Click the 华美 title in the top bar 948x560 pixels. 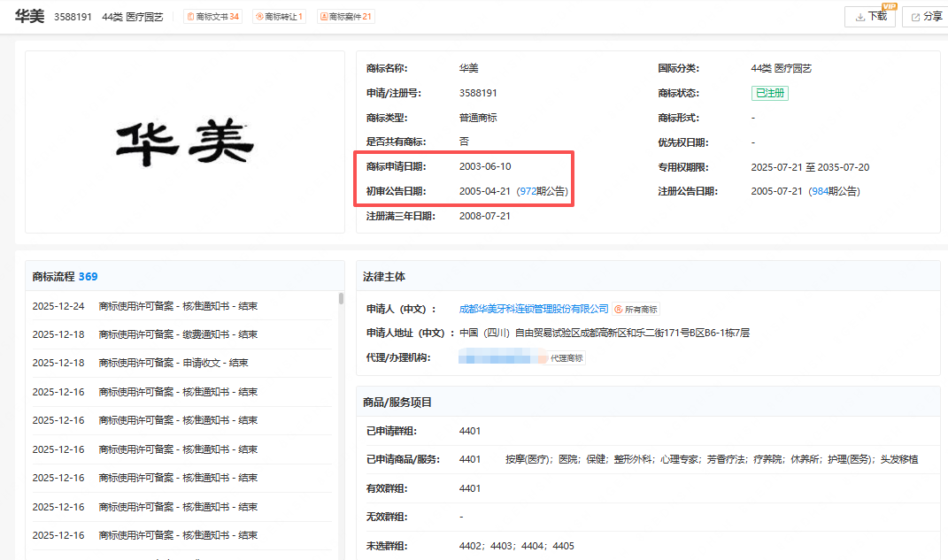pos(29,16)
